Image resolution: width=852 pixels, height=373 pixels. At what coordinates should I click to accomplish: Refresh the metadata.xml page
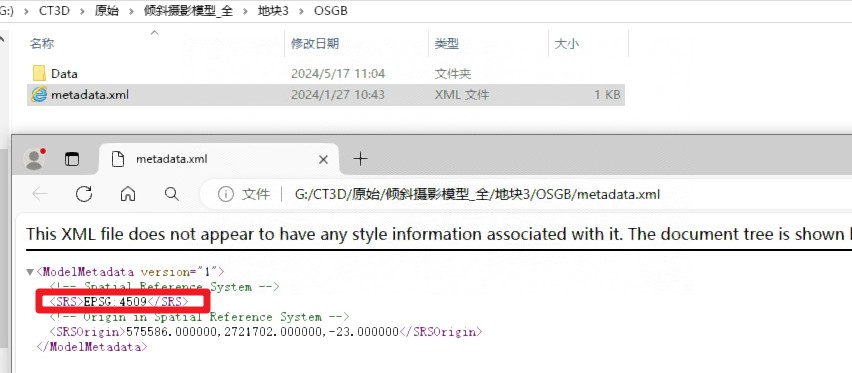84,194
